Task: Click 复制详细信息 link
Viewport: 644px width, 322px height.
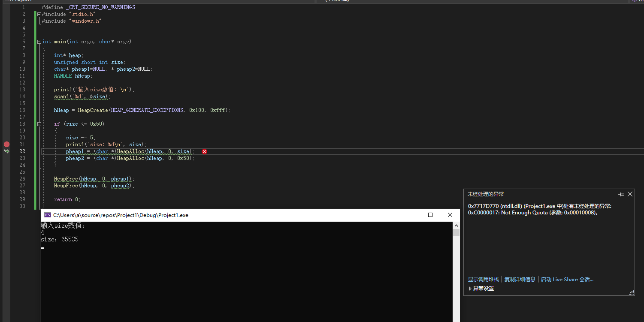Action: [x=520, y=280]
